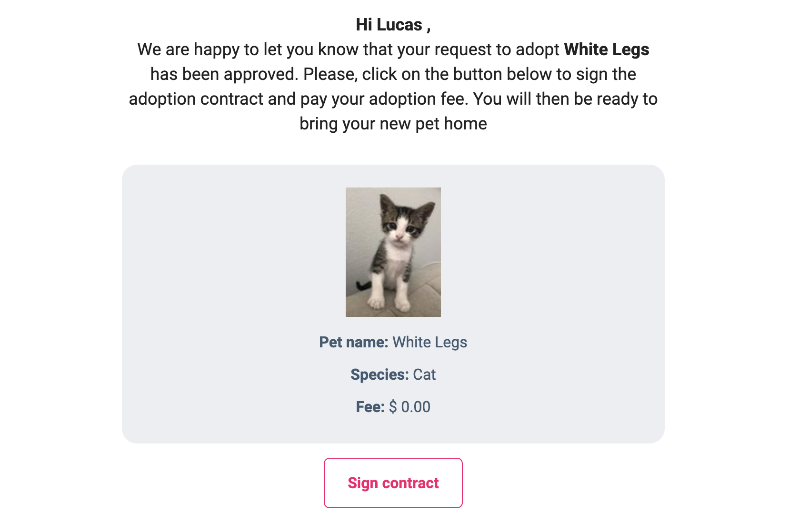Click the "Hi Lucas" greeting heading
Viewport: 799px width, 532px height.
click(393, 25)
